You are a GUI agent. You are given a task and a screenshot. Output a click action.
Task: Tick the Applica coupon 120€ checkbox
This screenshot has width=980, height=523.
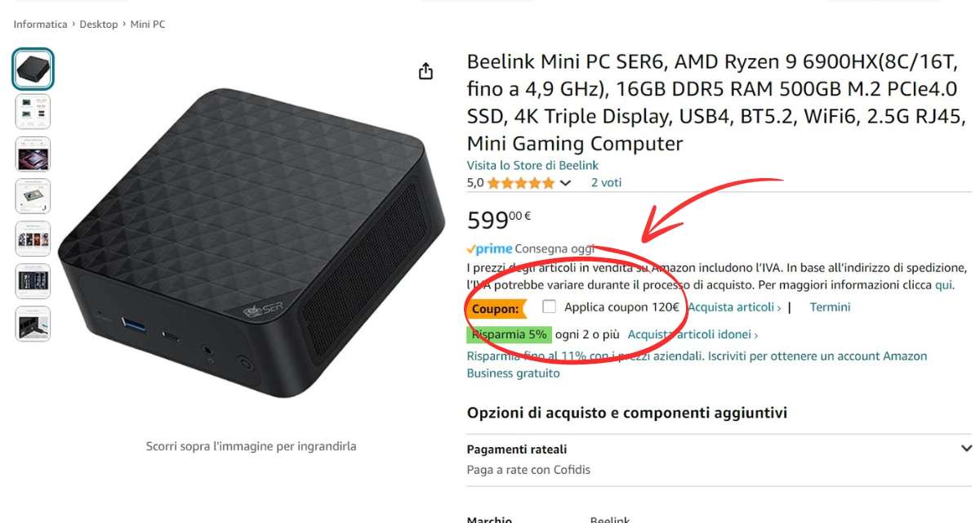click(550, 307)
